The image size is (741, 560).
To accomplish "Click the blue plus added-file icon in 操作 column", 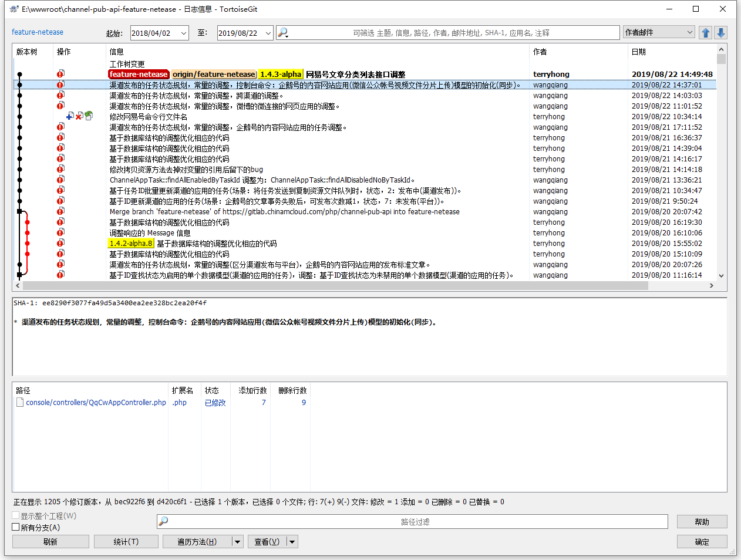I will coord(70,116).
